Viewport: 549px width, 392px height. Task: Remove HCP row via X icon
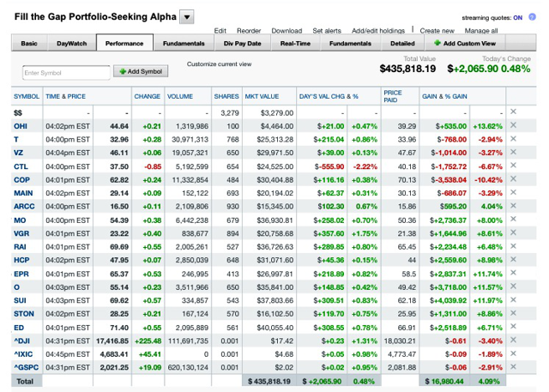pos(513,259)
